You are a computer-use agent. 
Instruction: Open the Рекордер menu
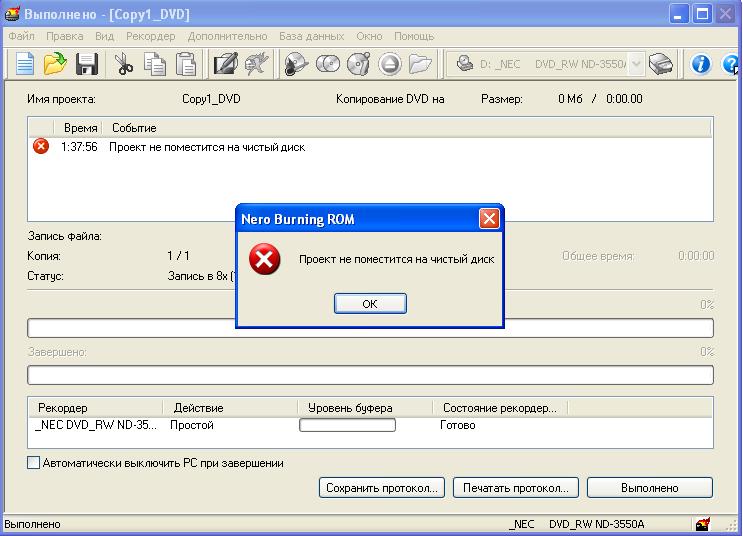tap(150, 36)
